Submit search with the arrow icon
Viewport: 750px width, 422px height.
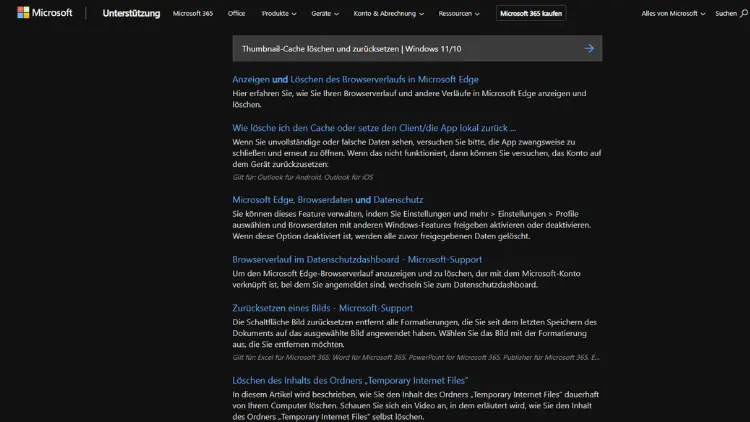pyautogui.click(x=589, y=48)
